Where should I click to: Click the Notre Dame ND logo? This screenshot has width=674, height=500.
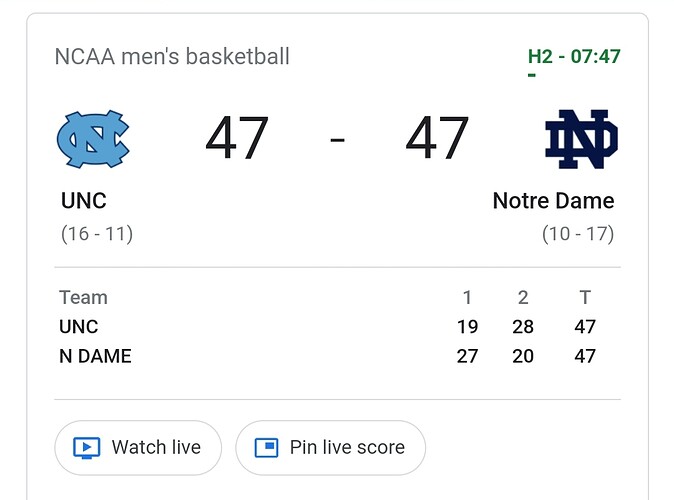pos(581,139)
